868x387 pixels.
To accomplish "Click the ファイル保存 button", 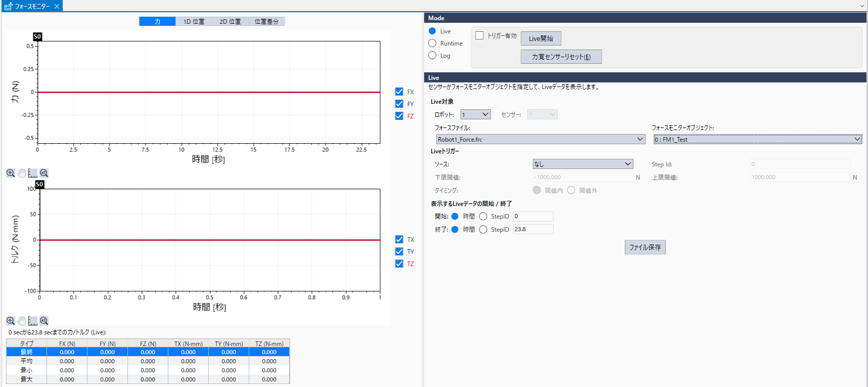I will tap(645, 247).
